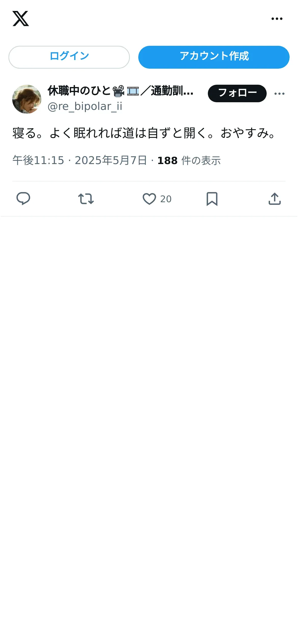
Task: Follow the account with フォロー button
Action: [237, 93]
